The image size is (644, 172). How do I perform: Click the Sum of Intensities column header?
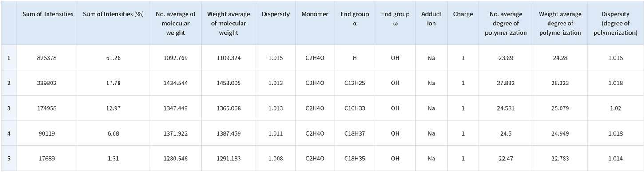tap(47, 23)
